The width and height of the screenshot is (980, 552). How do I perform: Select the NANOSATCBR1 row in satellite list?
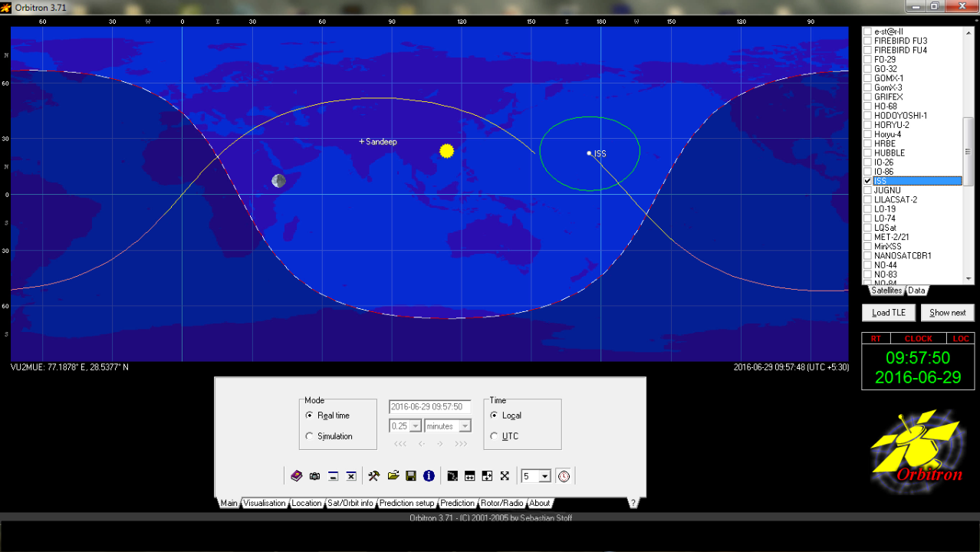pos(913,256)
